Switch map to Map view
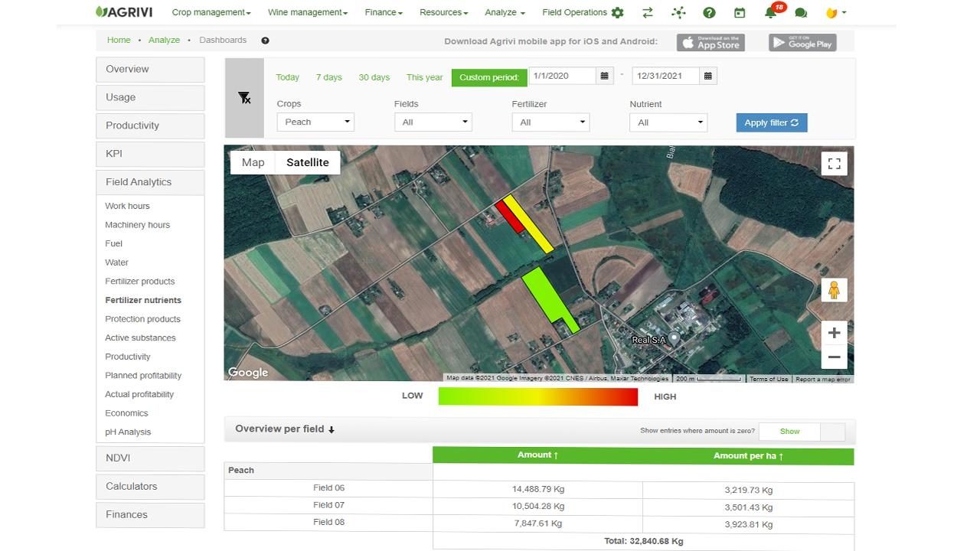Screen dimensions: 980x551 coord(253,162)
